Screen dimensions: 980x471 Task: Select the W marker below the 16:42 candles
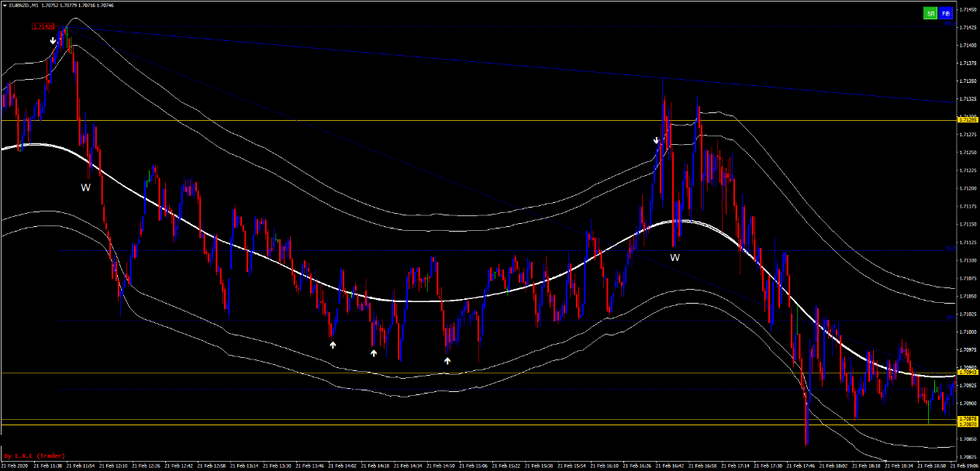(x=675, y=257)
